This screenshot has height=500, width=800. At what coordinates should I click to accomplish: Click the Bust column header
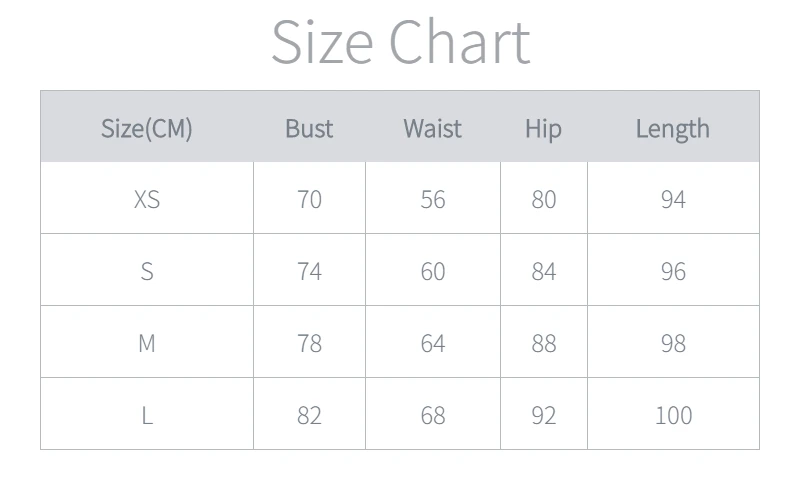(309, 128)
